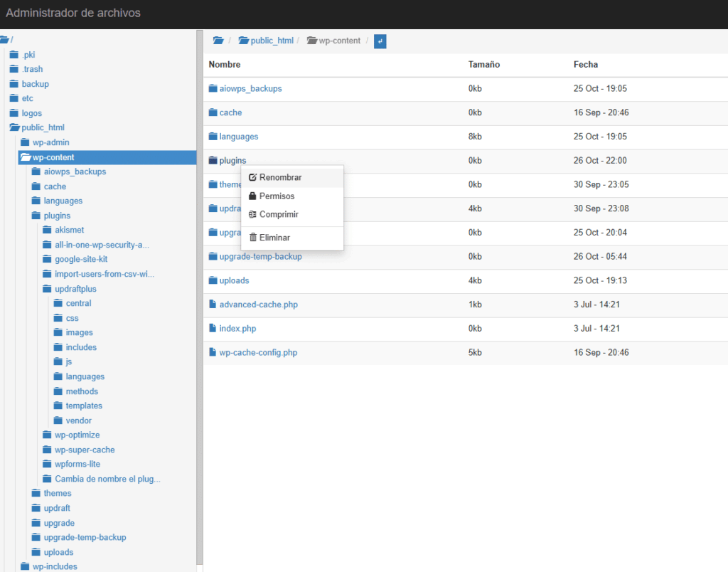Click the Nombre column header

(225, 65)
